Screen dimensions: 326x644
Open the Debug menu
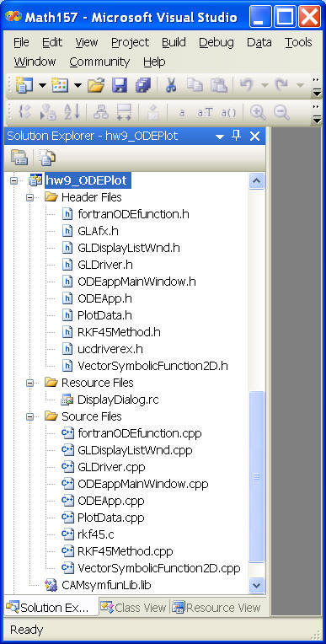[x=216, y=42]
